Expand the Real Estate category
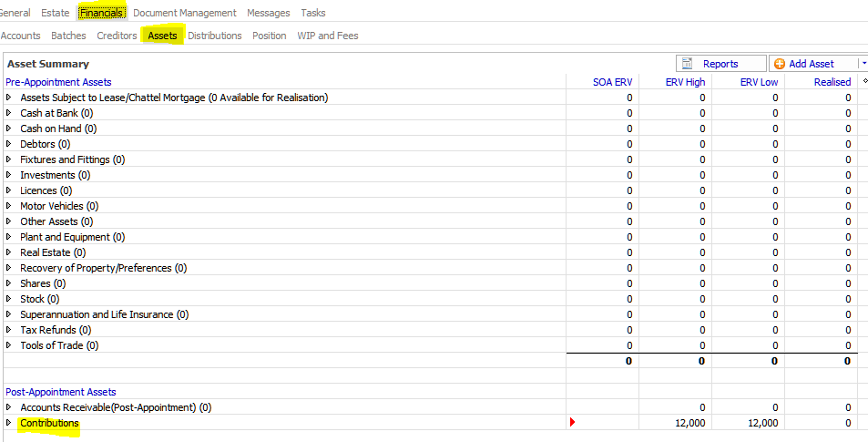The image size is (868, 442). pos(9,252)
